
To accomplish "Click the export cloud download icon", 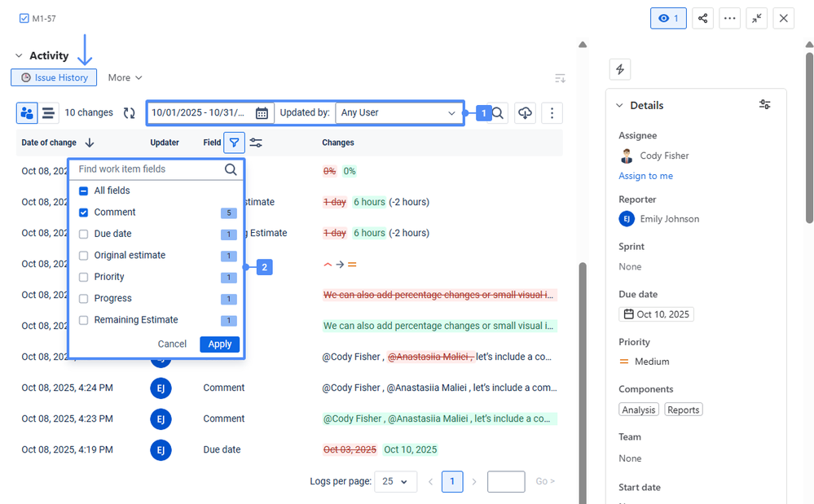I will pyautogui.click(x=525, y=112).
